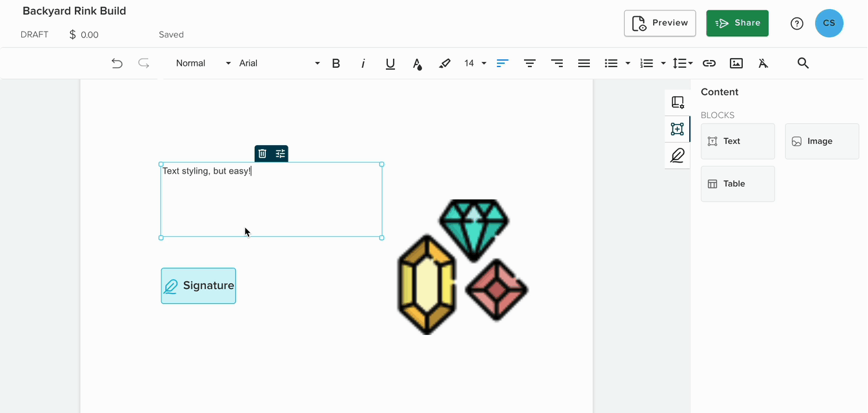Add a Table block

point(738,184)
